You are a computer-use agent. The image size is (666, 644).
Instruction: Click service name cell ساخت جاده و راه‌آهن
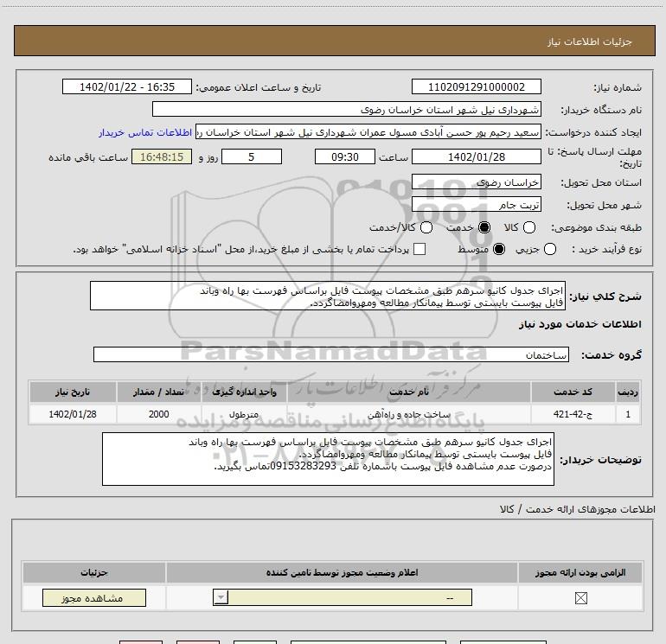click(x=409, y=414)
